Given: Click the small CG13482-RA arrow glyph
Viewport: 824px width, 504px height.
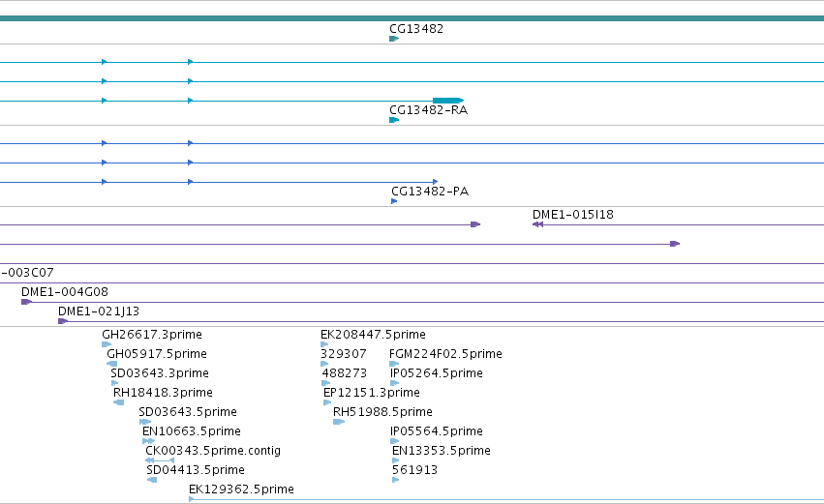Looking at the screenshot, I should coord(394,120).
